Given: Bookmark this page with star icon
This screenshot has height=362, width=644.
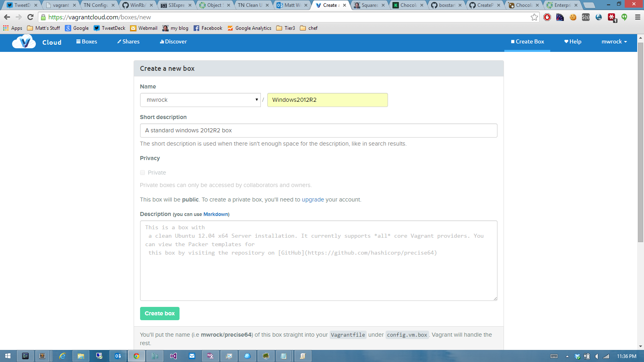Looking at the screenshot, I should coord(534,17).
